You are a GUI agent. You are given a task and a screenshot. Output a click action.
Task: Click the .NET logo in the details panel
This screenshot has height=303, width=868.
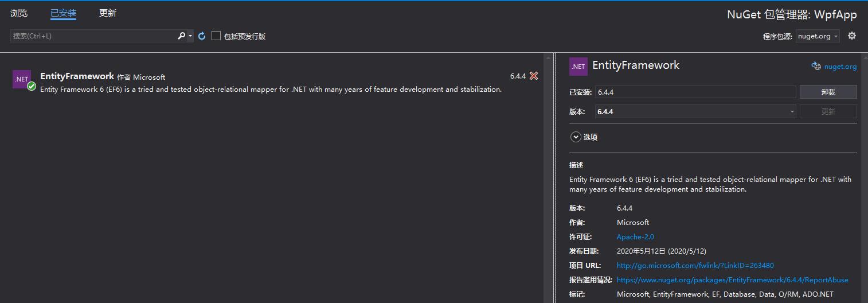[x=578, y=66]
